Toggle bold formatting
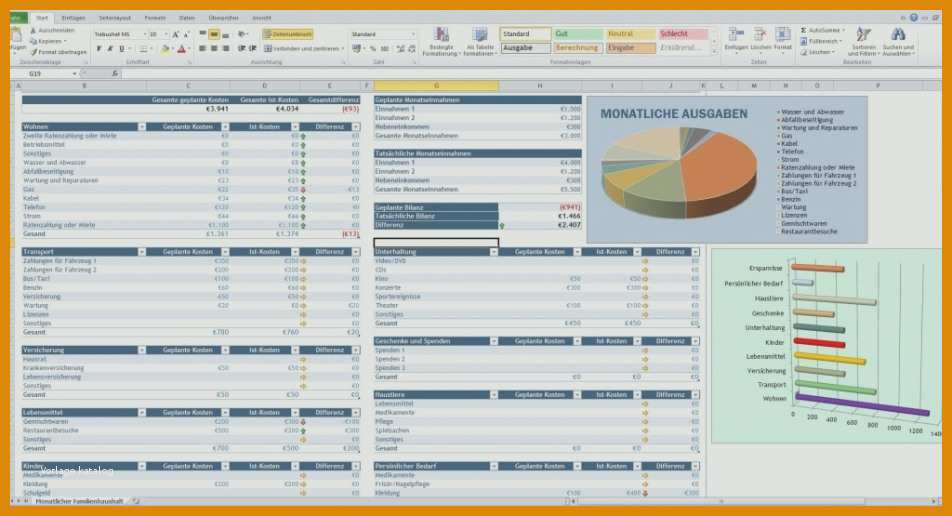 click(99, 49)
